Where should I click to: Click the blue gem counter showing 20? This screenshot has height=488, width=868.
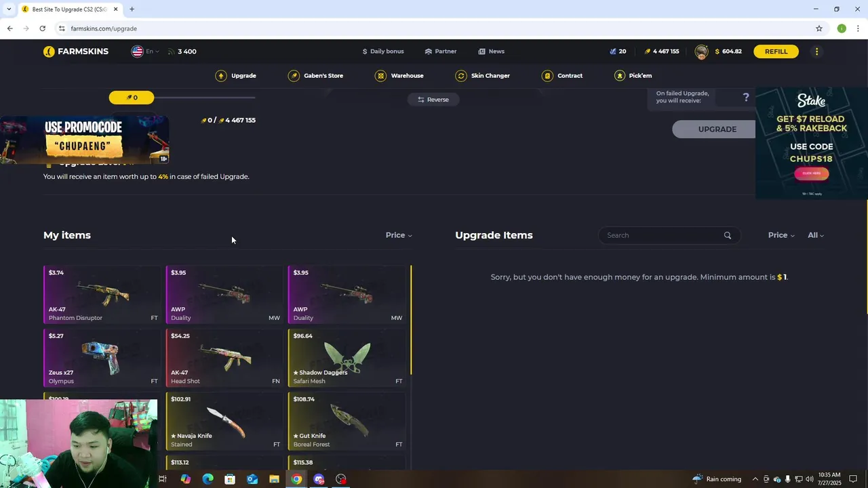point(618,52)
